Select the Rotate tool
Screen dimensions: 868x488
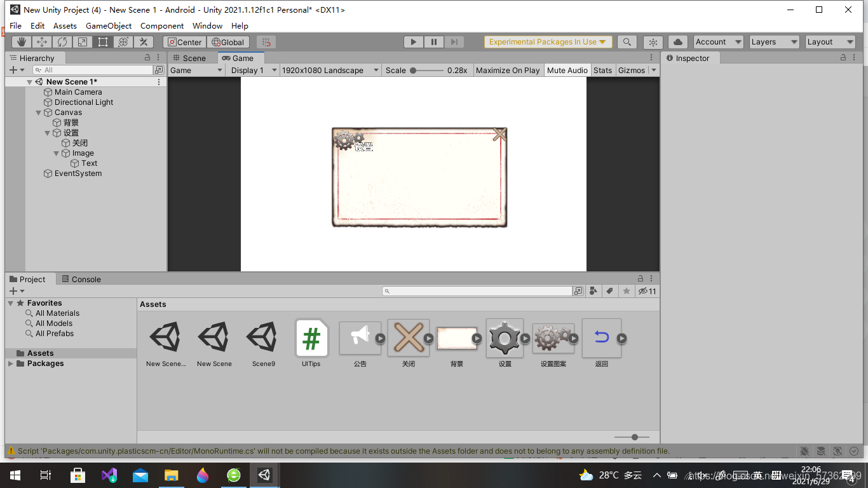[62, 42]
